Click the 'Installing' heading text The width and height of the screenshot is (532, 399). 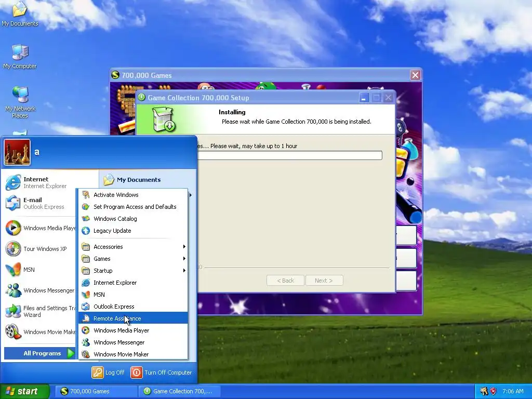[232, 112]
